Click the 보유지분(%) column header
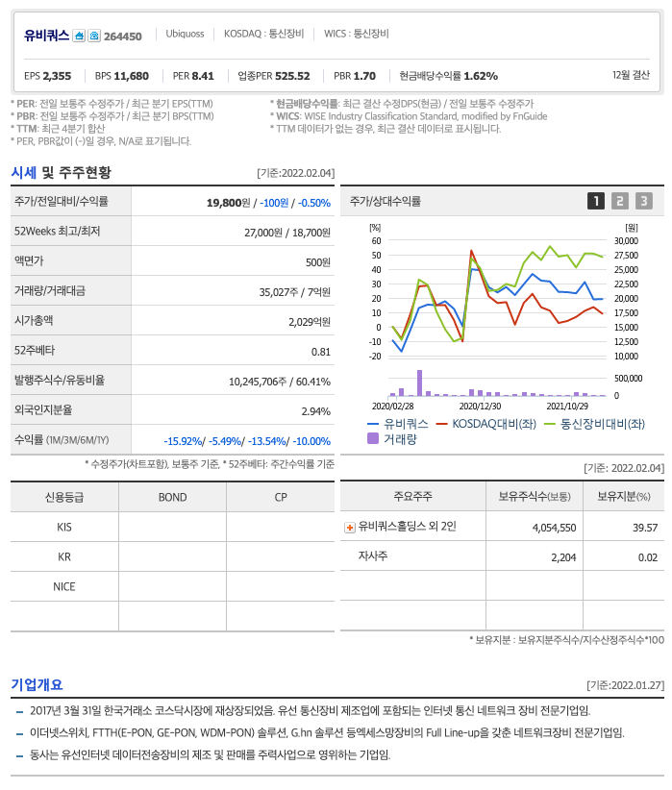 [x=624, y=496]
